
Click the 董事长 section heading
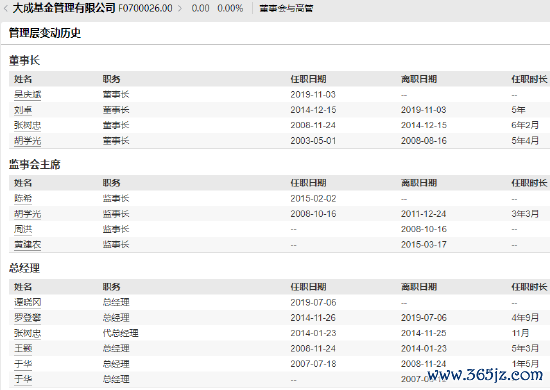24,60
